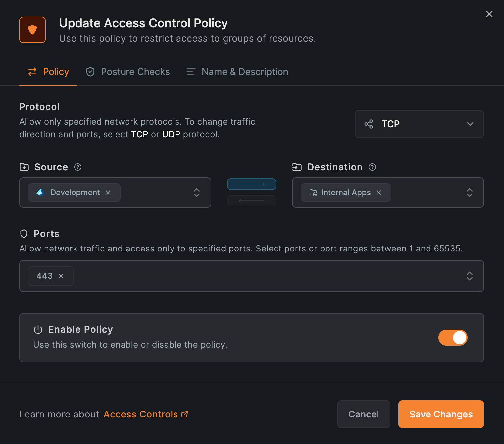Click the Protocol section heading
Viewport: 504px width, 444px height.
pyautogui.click(x=39, y=107)
